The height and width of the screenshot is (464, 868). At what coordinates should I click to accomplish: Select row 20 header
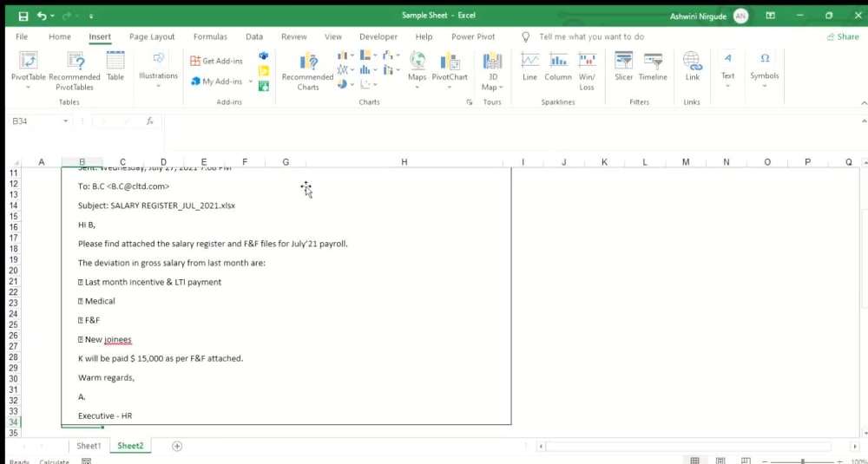14,271
